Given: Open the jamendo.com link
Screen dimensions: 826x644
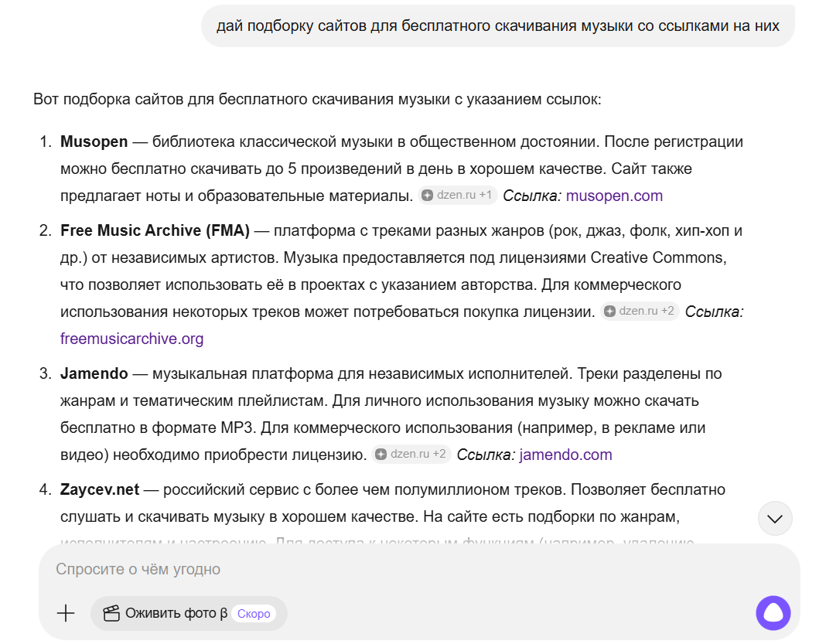Looking at the screenshot, I should [x=565, y=454].
